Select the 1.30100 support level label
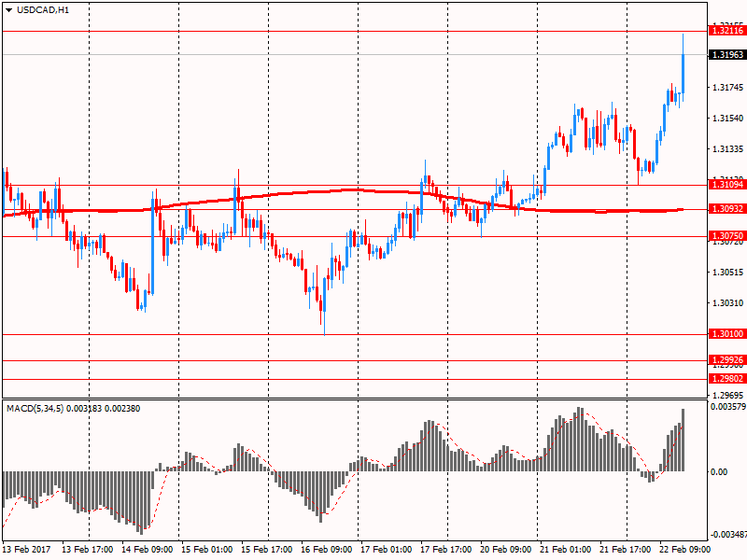The width and height of the screenshot is (747, 560). (726, 334)
